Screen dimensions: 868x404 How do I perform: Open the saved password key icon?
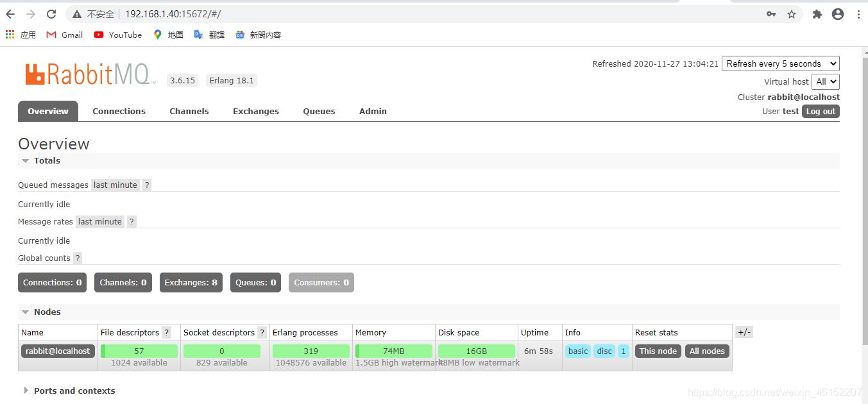pyautogui.click(x=771, y=14)
